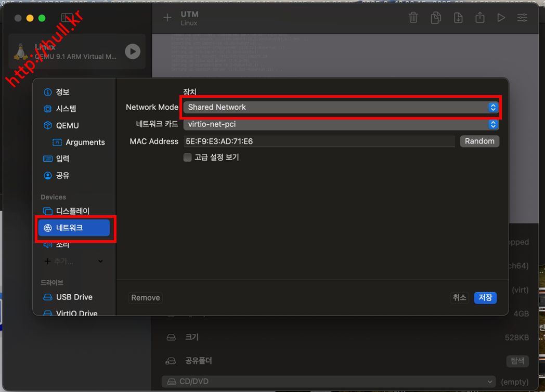Click 저장 save button
545x392 pixels.
pos(485,298)
